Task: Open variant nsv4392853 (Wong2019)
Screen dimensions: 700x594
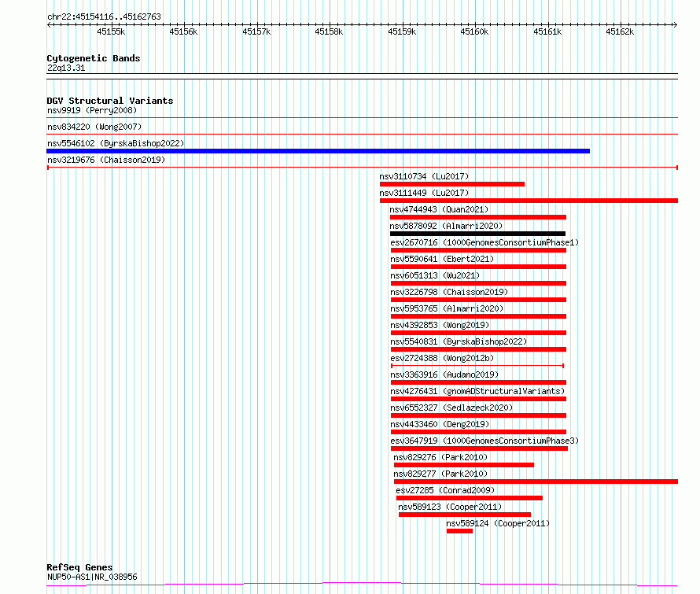Action: 440,325
